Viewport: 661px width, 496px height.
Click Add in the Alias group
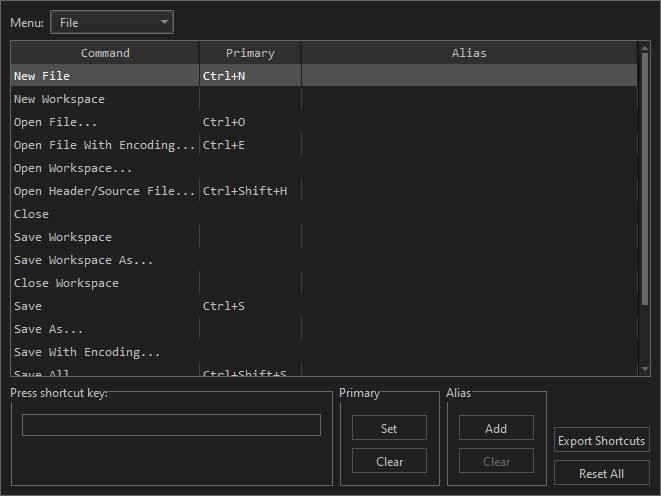(x=496, y=428)
